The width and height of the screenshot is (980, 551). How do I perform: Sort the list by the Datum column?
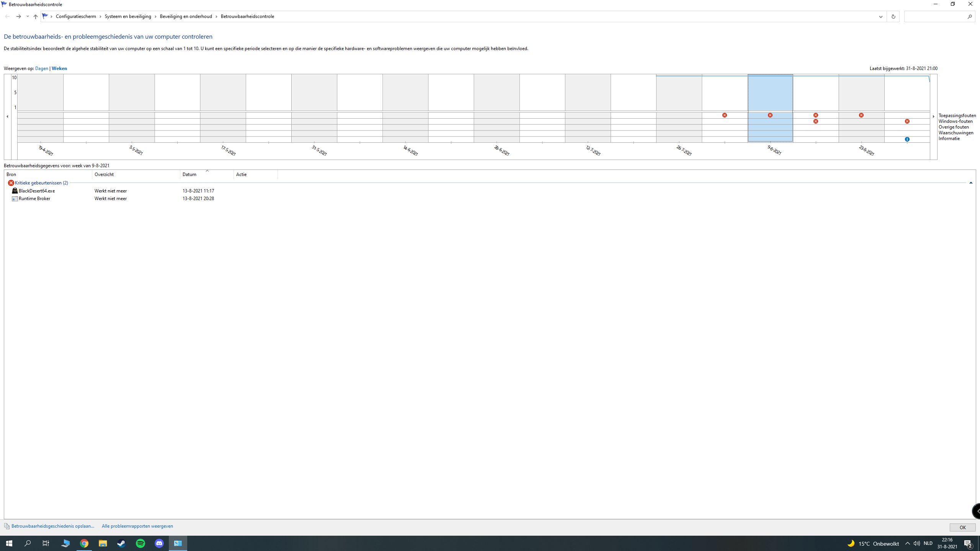tap(207, 174)
